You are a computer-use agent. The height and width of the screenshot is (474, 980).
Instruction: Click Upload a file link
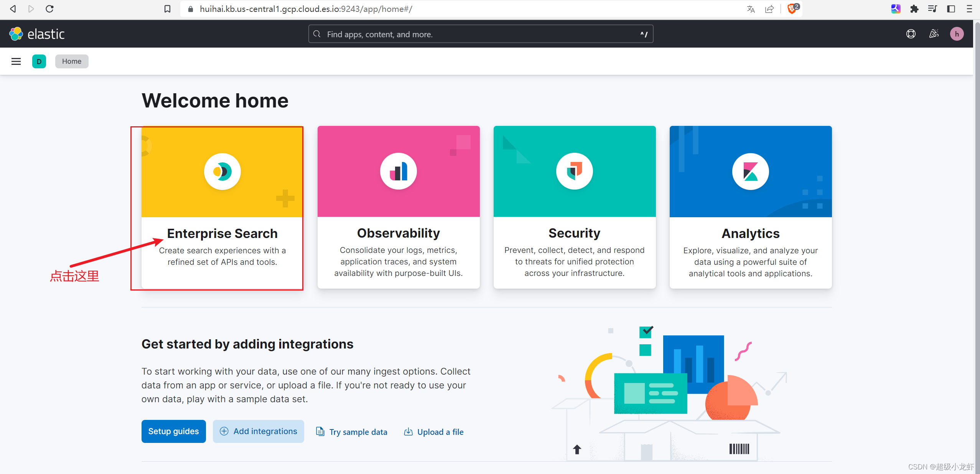coord(434,432)
